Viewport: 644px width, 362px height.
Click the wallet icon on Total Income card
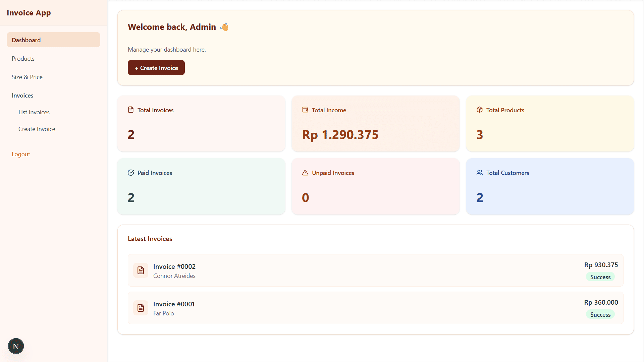click(305, 110)
